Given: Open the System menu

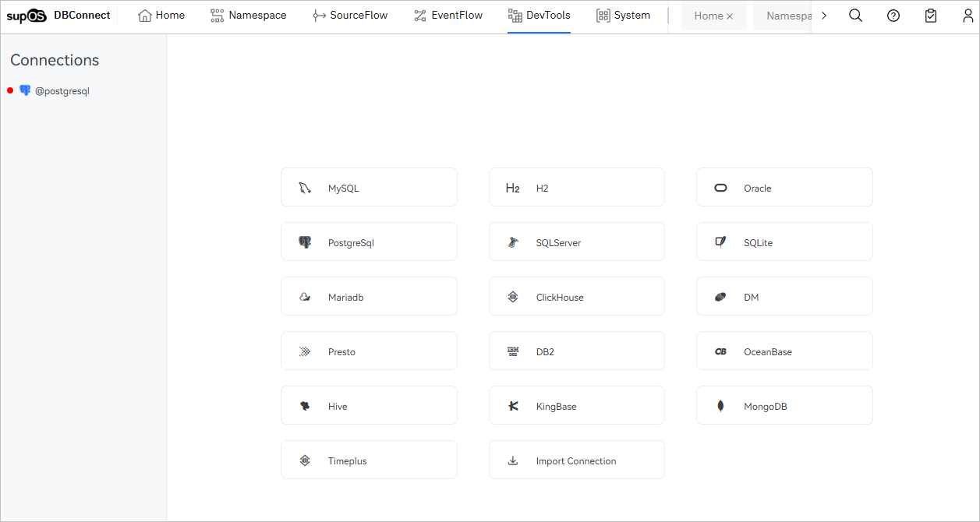Looking at the screenshot, I should click(623, 16).
